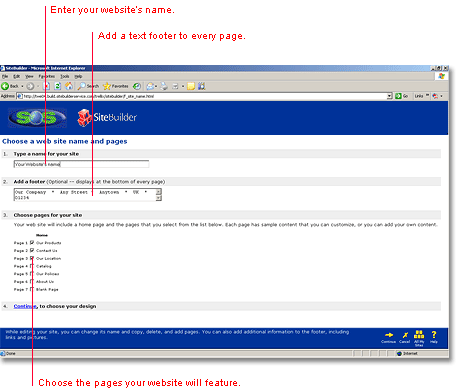Click the Windows flag throbber logo
Viewport: 459px width, 392px height.
442,76
